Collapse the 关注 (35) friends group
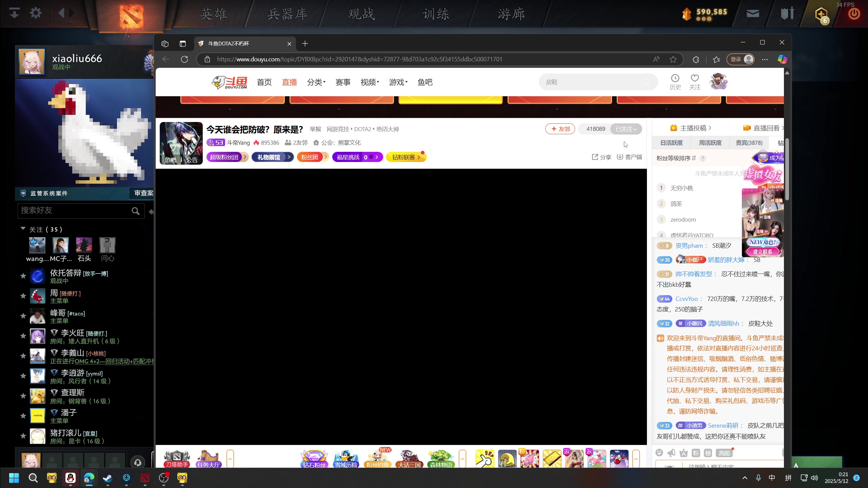This screenshot has width=868, height=488. click(x=23, y=229)
